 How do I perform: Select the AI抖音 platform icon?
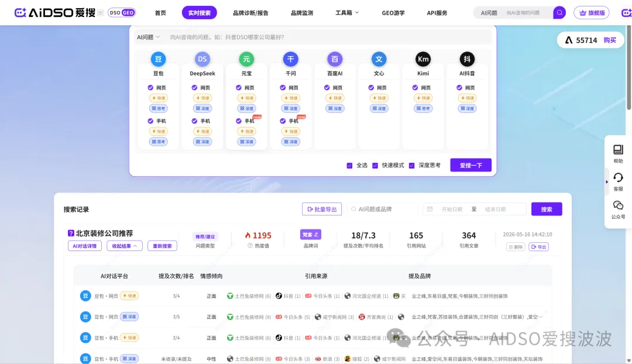click(x=467, y=59)
